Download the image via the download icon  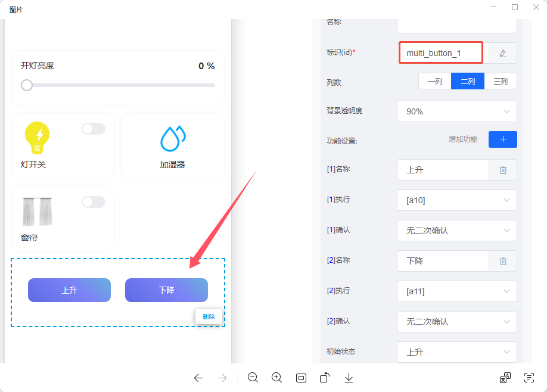tap(349, 378)
